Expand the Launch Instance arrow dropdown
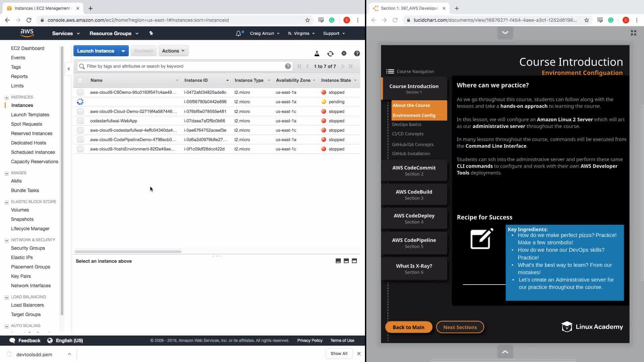This screenshot has width=644, height=362. (123, 51)
